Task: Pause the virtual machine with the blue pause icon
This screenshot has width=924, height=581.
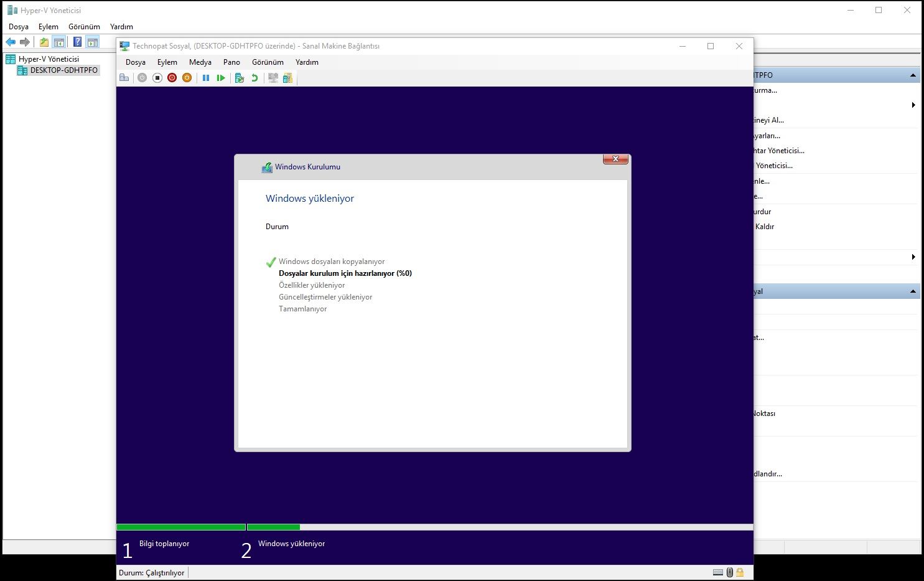Action: [206, 78]
